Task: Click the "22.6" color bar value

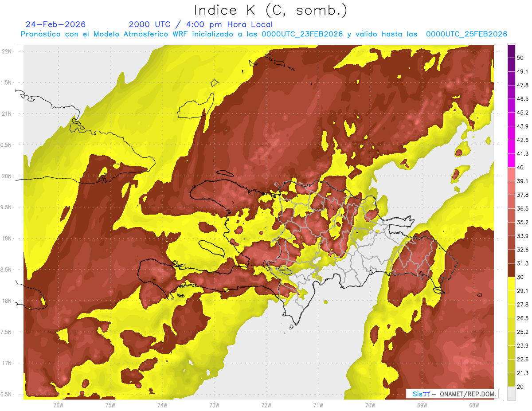Action: [522, 359]
